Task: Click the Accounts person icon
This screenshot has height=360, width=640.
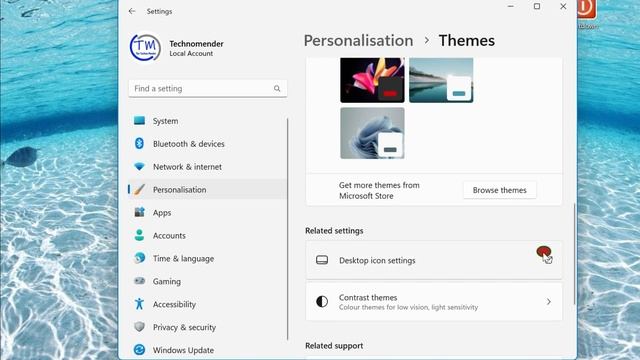Action: [x=139, y=235]
